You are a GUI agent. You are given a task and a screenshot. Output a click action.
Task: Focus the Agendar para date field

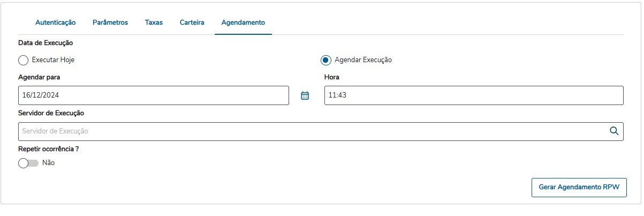(153, 95)
